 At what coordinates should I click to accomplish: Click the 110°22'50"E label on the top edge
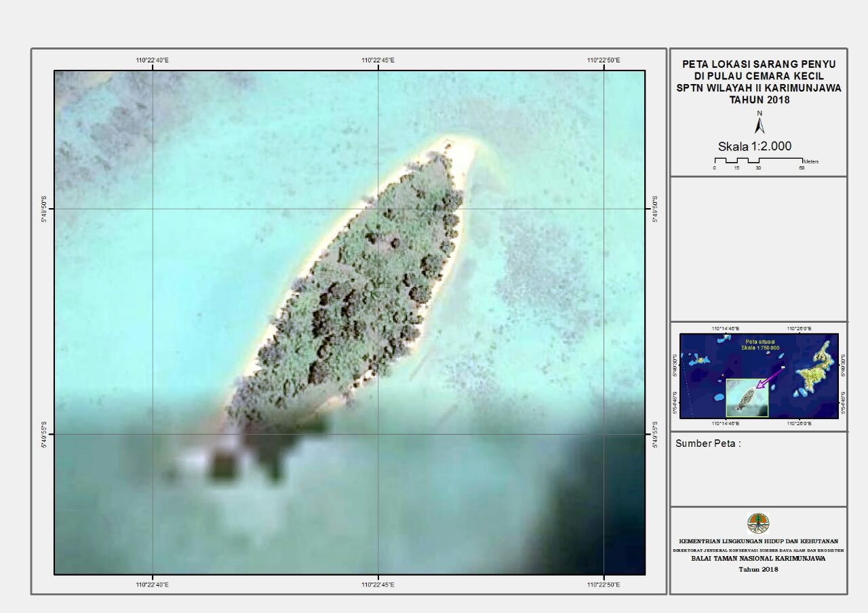click(604, 60)
